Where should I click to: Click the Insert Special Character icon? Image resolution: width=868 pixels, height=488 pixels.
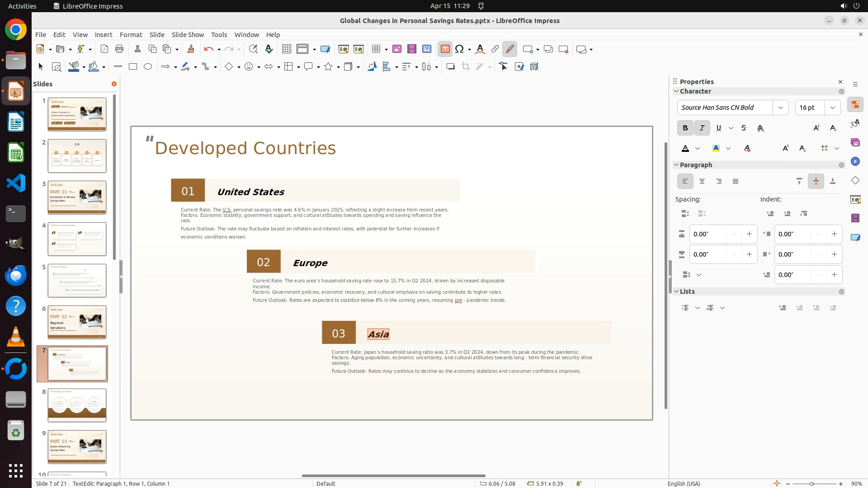tap(460, 49)
